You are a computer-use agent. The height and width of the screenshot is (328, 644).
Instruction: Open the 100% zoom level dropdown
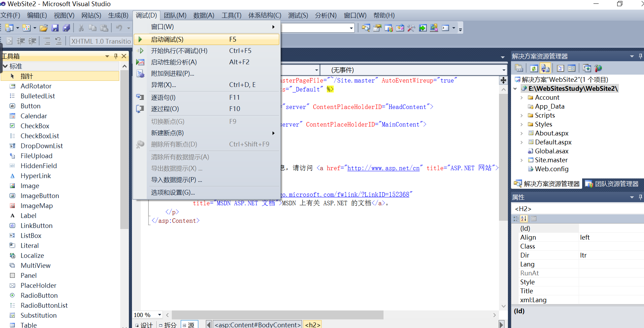(159, 315)
